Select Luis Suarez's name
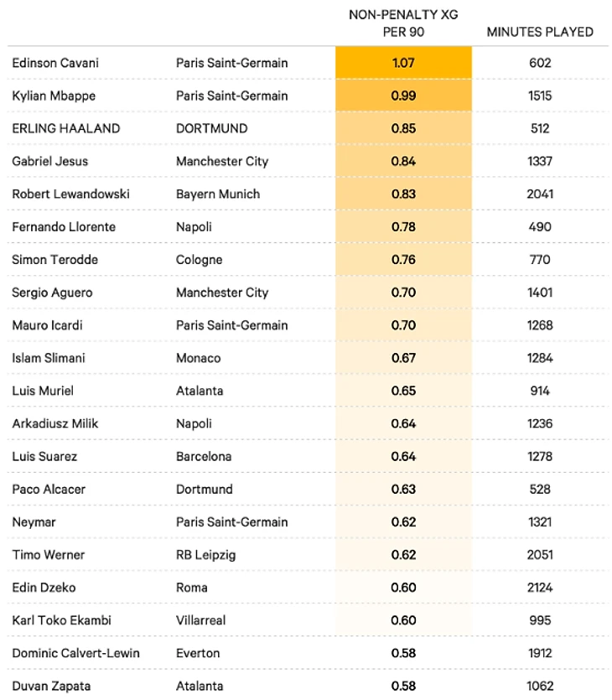The height and width of the screenshot is (700, 612). point(44,457)
